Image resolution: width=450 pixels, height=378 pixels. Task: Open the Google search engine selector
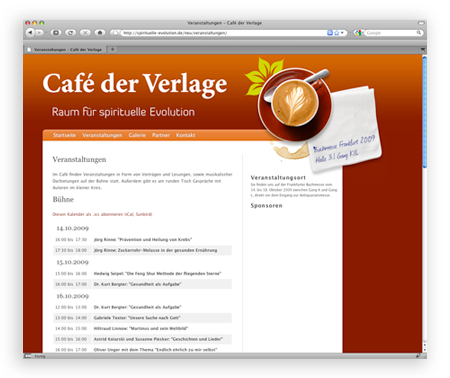(359, 33)
